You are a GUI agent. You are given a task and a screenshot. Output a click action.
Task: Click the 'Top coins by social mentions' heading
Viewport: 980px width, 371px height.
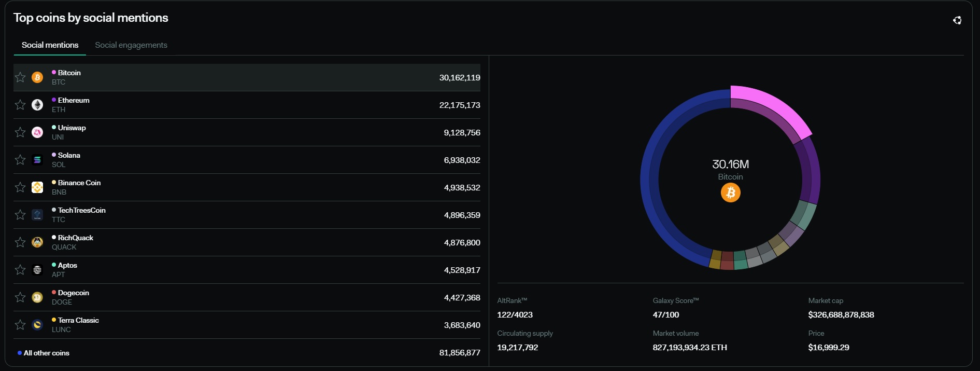[x=91, y=18]
